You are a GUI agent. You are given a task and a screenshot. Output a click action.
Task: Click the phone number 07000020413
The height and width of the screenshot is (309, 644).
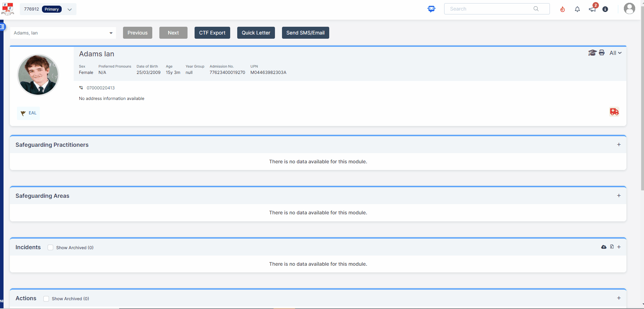point(101,88)
